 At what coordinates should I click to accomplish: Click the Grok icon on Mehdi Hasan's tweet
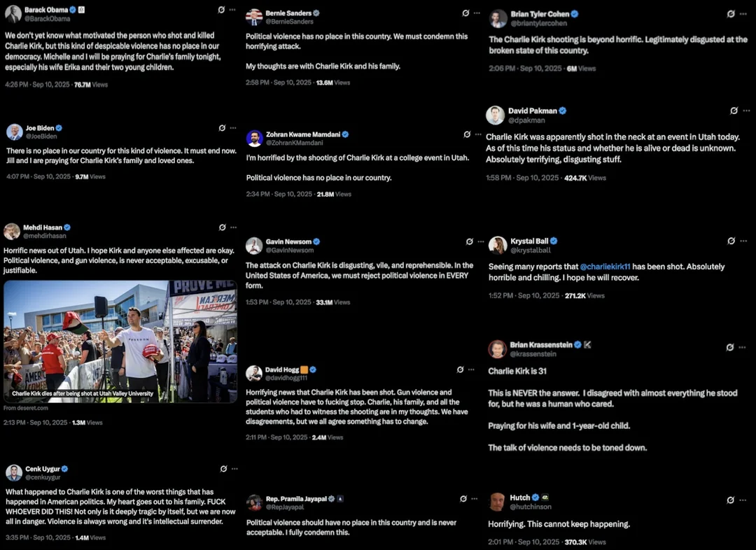coord(223,227)
